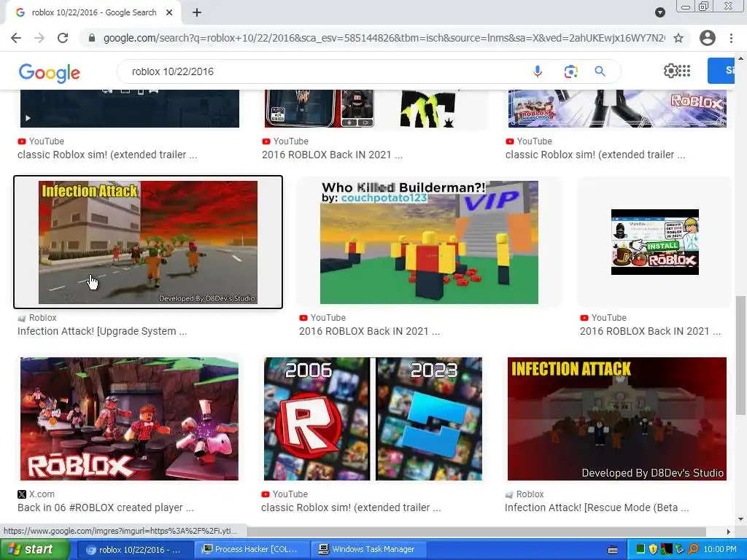This screenshot has width=747, height=560.
Task: Open '2016 ROBLOX Back IN 2021' under INSTALL image
Action: (650, 331)
